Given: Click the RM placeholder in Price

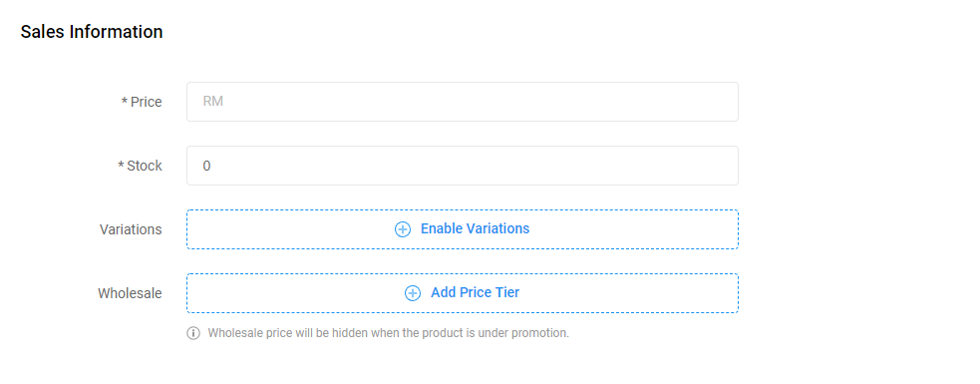Looking at the screenshot, I should [x=213, y=102].
